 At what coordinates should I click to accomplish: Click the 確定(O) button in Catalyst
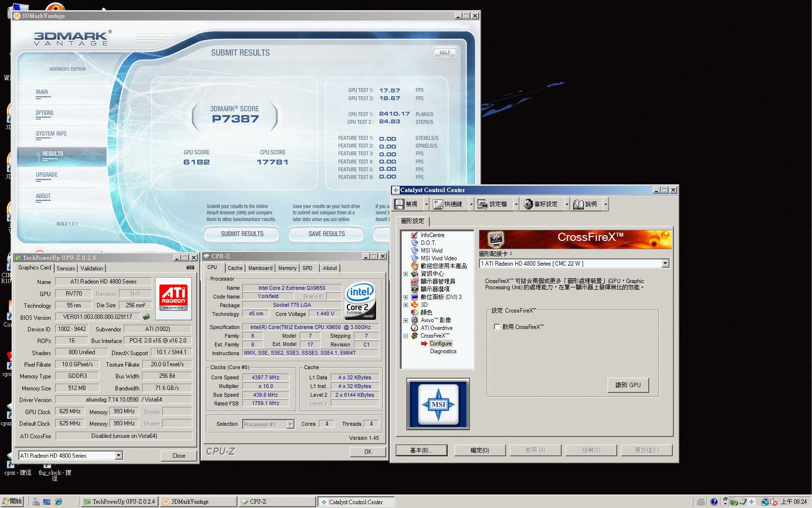point(480,450)
